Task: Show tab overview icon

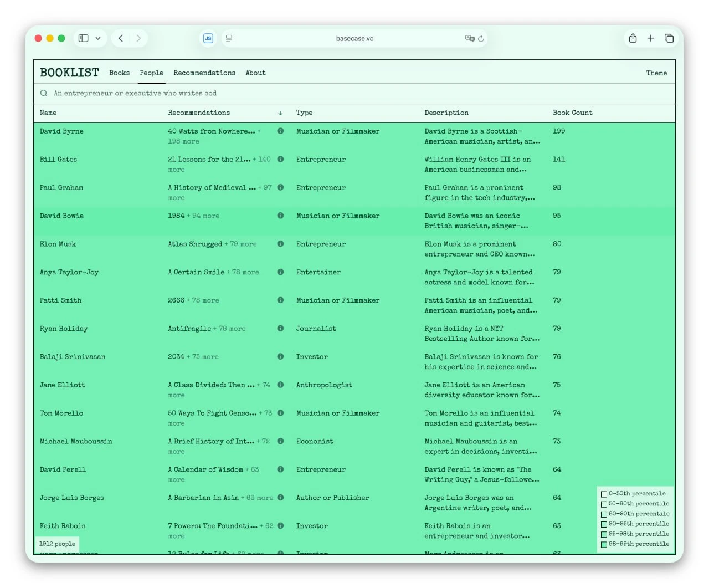Action: tap(669, 38)
